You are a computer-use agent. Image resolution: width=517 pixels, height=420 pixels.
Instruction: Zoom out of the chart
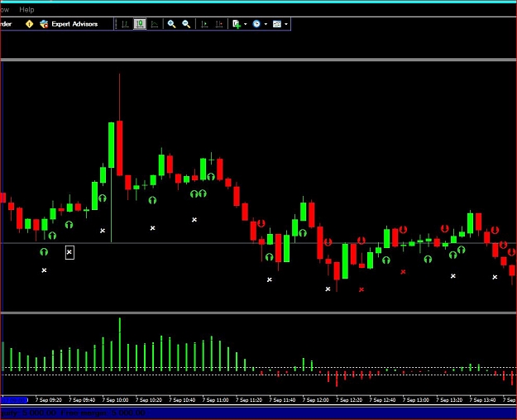click(186, 24)
